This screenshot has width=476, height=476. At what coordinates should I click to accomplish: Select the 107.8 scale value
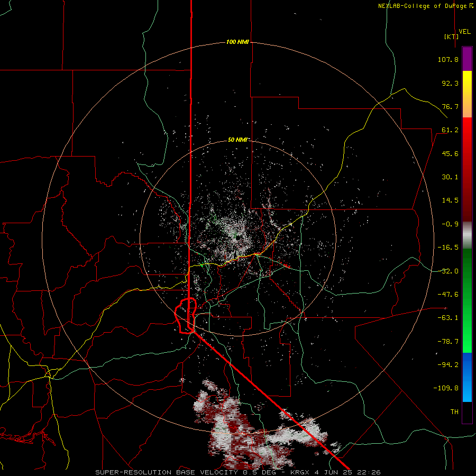coord(448,59)
